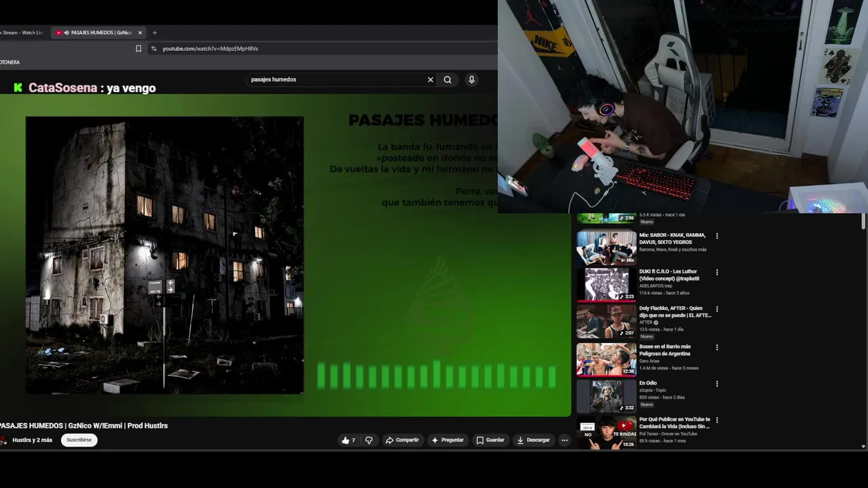Screen dimensions: 868x488
Task: Click 'zGqnis - Topic' channel text
Action: 653,390
